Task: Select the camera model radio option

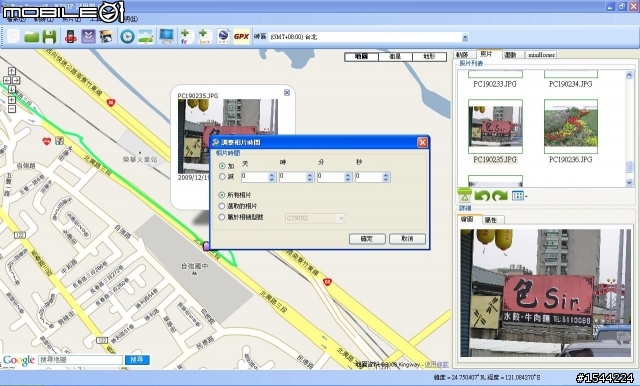Action: (x=222, y=217)
